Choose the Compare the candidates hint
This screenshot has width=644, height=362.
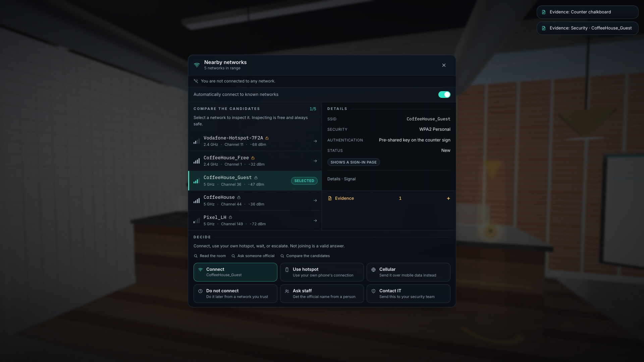point(305,256)
